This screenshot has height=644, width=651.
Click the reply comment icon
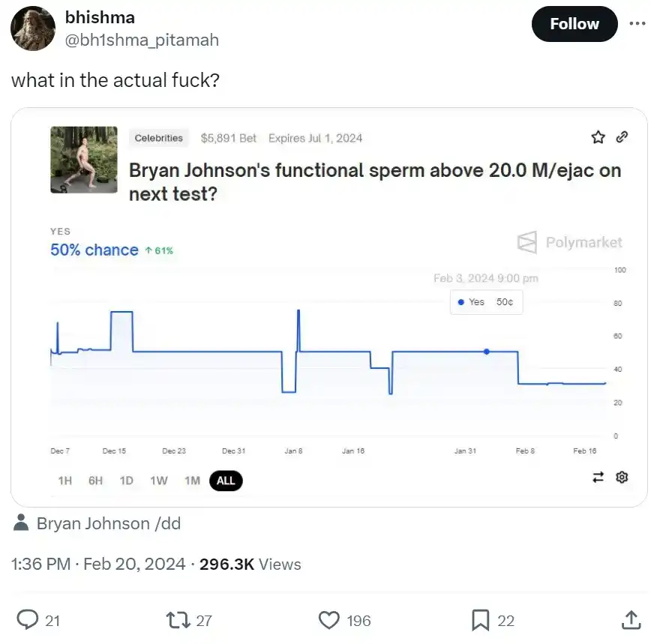[28, 620]
